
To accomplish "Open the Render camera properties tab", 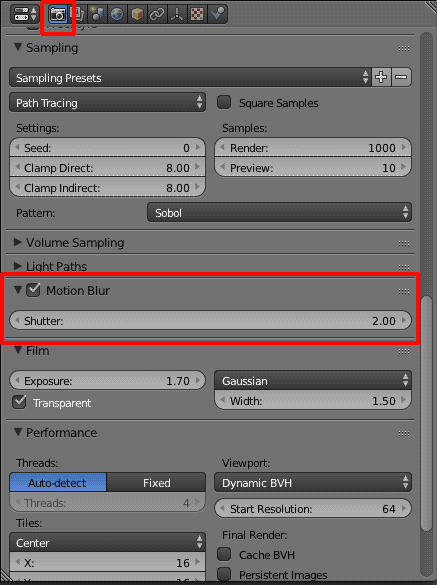I will (x=58, y=14).
